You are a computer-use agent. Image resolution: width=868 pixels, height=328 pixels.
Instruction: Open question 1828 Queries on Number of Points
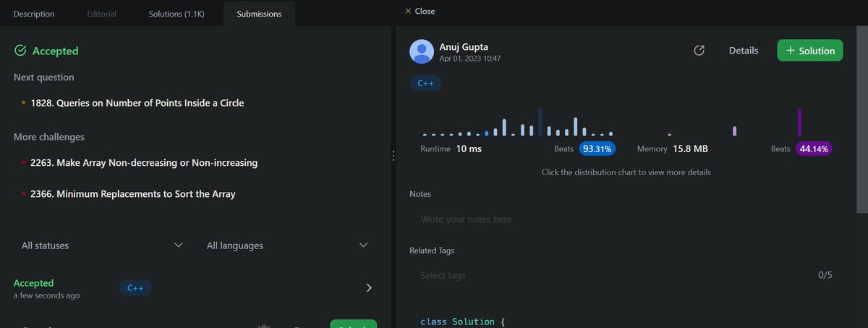(x=137, y=103)
